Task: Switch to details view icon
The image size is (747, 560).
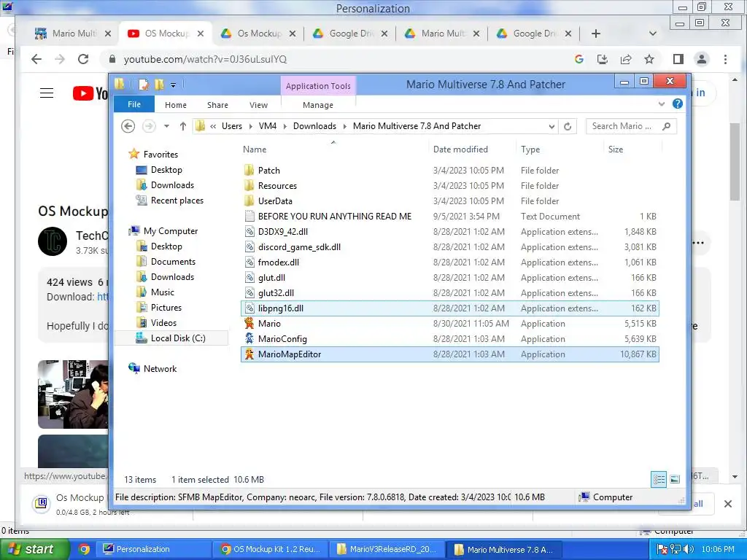Action: [659, 479]
